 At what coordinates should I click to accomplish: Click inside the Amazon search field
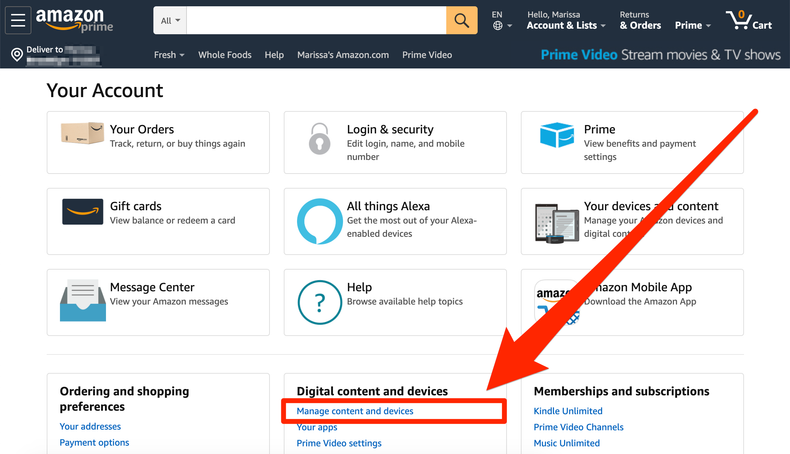315,21
